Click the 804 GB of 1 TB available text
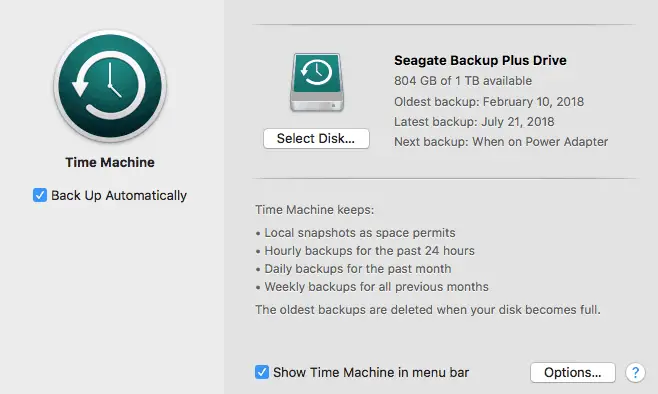 [463, 81]
